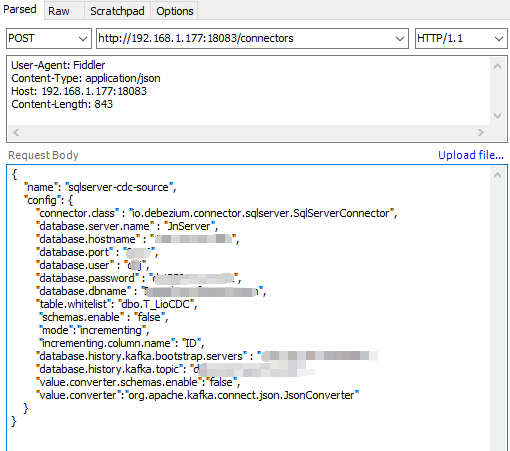Click the headers box up scroll arrow

click(497, 66)
